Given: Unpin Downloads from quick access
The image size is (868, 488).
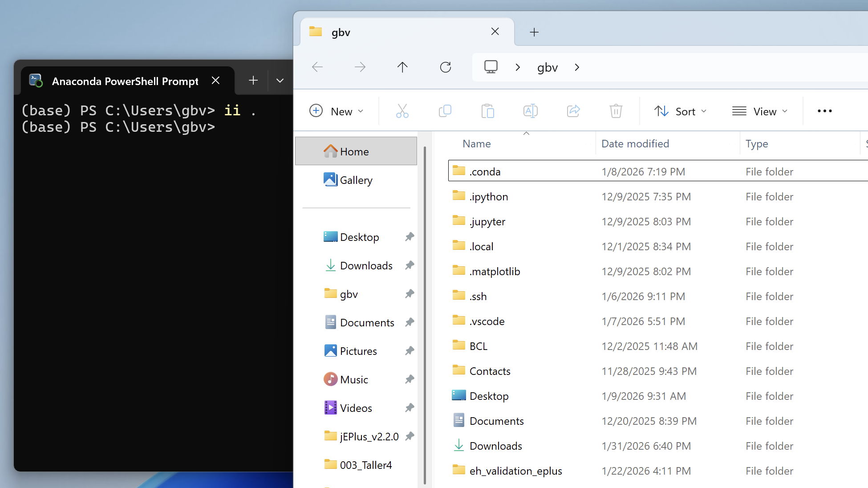Looking at the screenshot, I should click(410, 265).
